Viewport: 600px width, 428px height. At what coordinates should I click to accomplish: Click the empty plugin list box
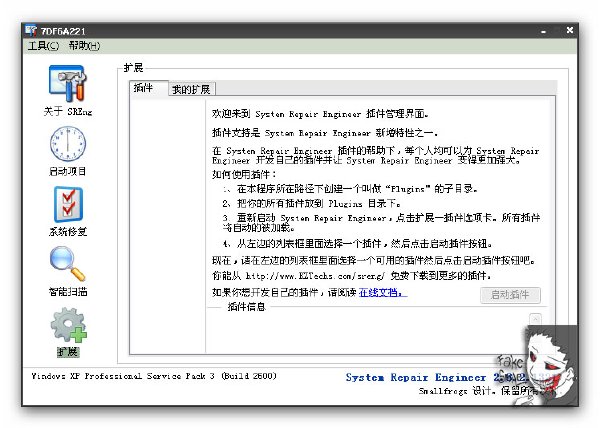click(168, 226)
